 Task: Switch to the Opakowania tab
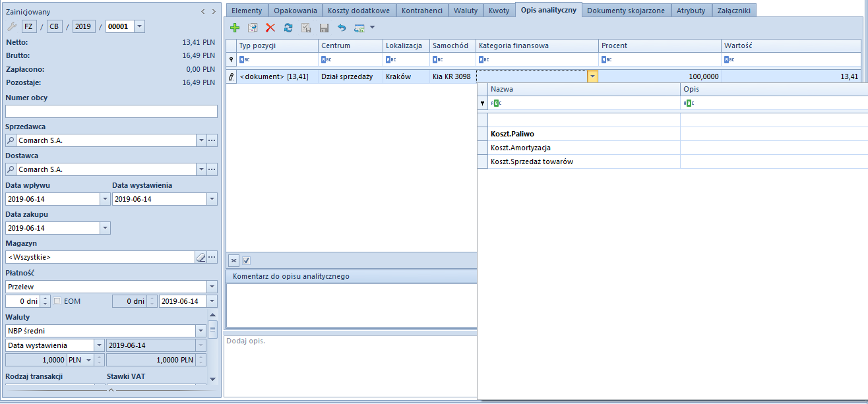pos(295,11)
